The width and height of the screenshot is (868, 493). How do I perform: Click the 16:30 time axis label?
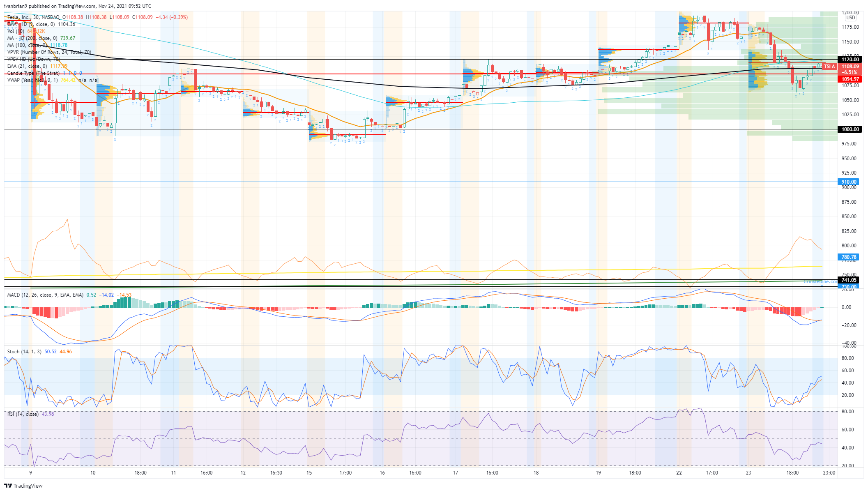pyautogui.click(x=276, y=473)
